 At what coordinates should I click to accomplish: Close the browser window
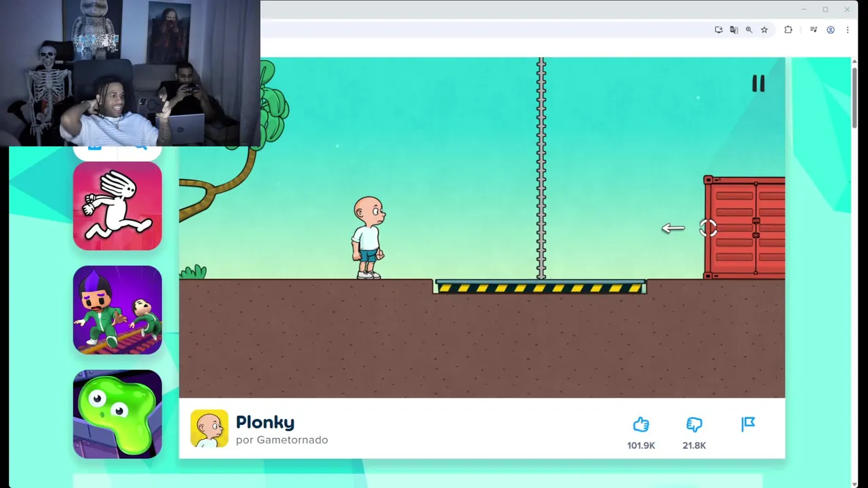[x=847, y=9]
